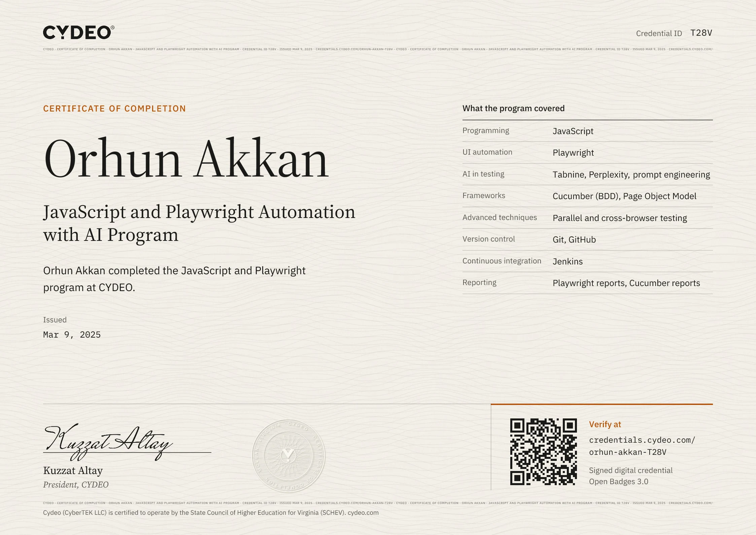The image size is (756, 535).
Task: Click the CYDEO logo
Action: 78,32
